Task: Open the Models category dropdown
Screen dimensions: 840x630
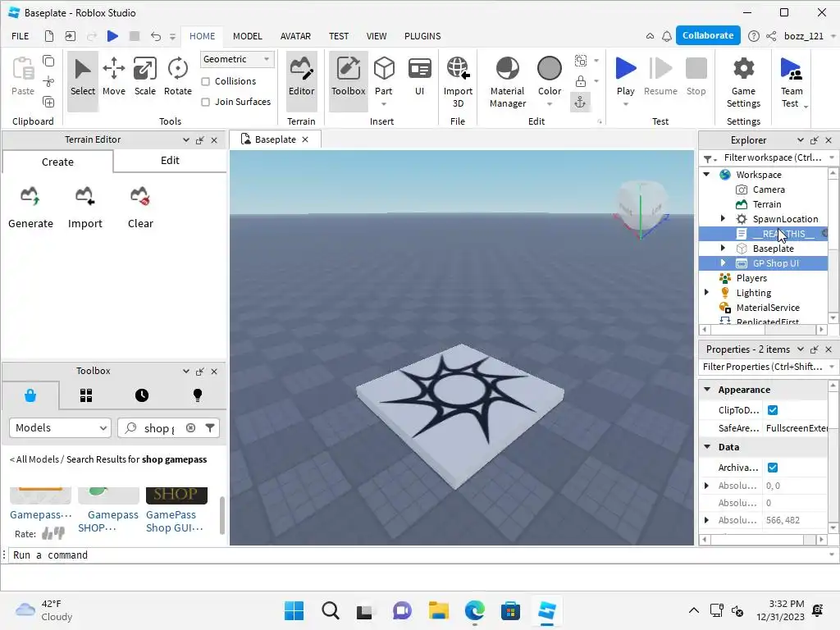Action: coord(60,427)
